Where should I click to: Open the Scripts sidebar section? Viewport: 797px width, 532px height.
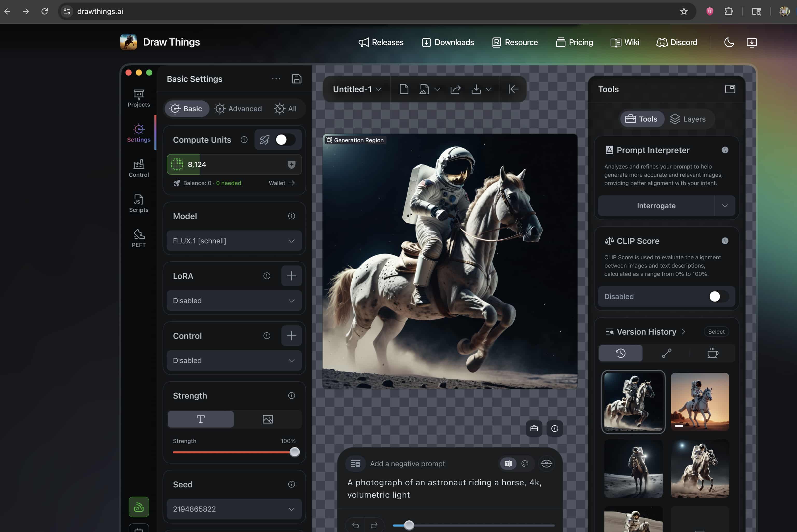click(138, 203)
